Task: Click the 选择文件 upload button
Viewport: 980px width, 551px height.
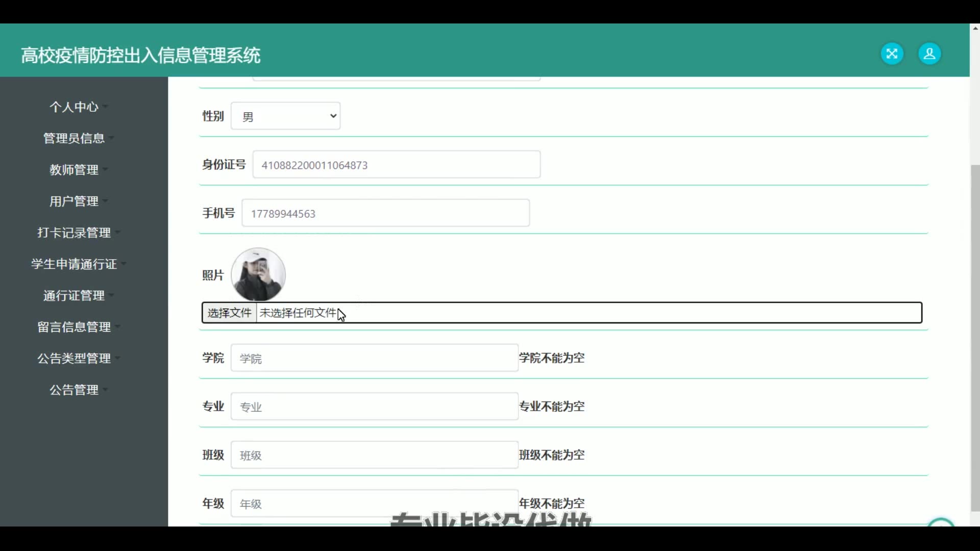Action: point(229,313)
